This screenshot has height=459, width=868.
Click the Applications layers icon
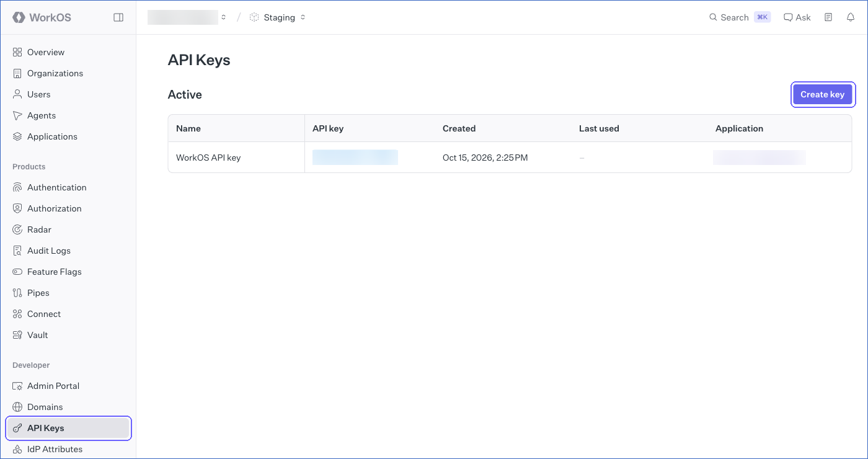pyautogui.click(x=17, y=136)
